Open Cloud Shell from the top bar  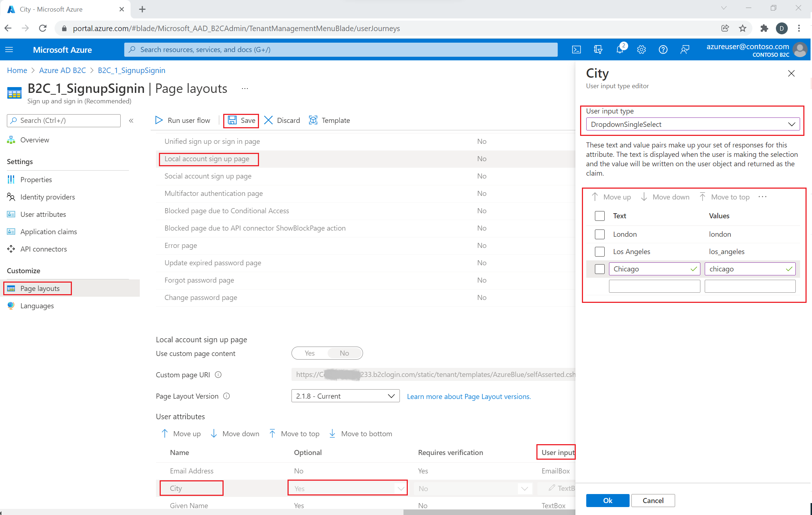(x=576, y=50)
